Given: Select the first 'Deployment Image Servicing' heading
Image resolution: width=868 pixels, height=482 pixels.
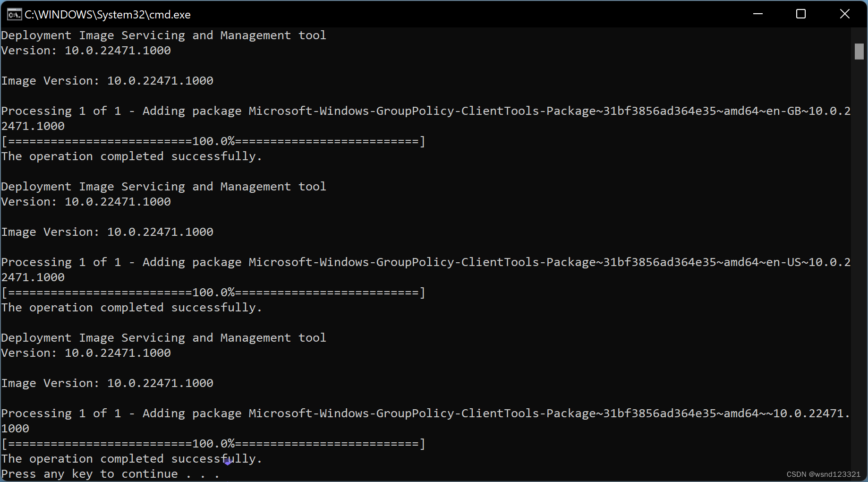Looking at the screenshot, I should pyautogui.click(x=163, y=35).
